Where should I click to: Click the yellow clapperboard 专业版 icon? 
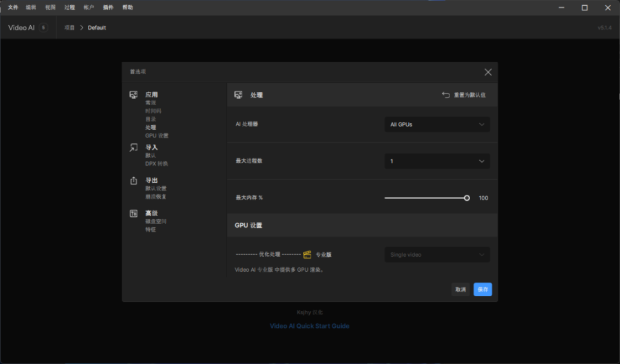307,254
